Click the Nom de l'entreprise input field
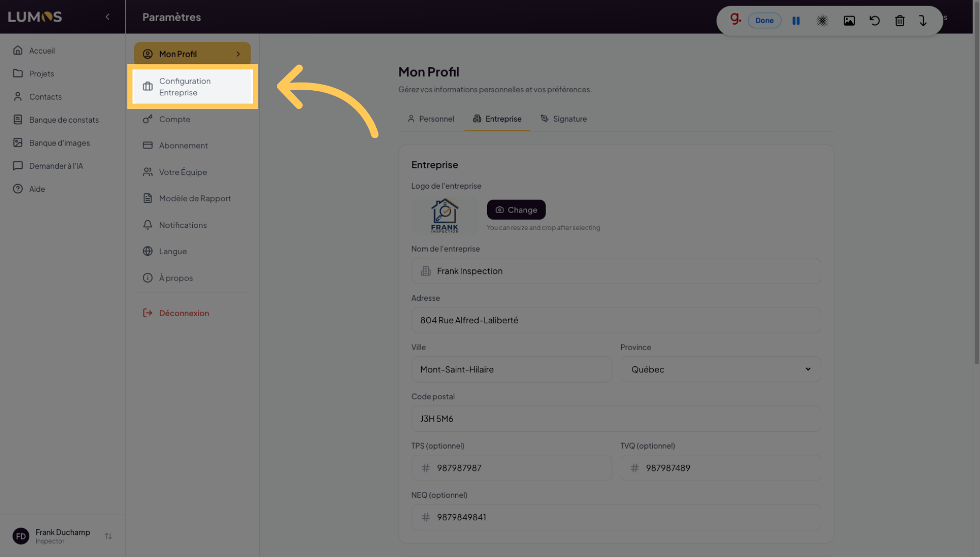This screenshot has width=980, height=557. click(x=616, y=271)
